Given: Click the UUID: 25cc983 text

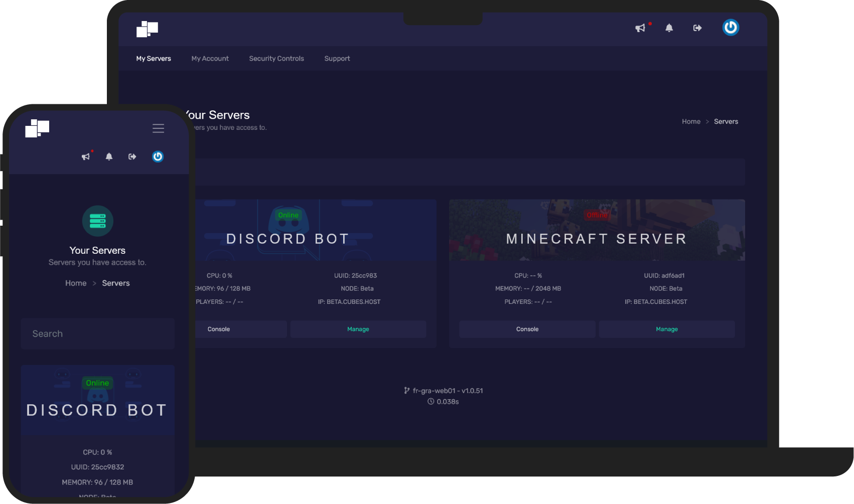Looking at the screenshot, I should 356,276.
